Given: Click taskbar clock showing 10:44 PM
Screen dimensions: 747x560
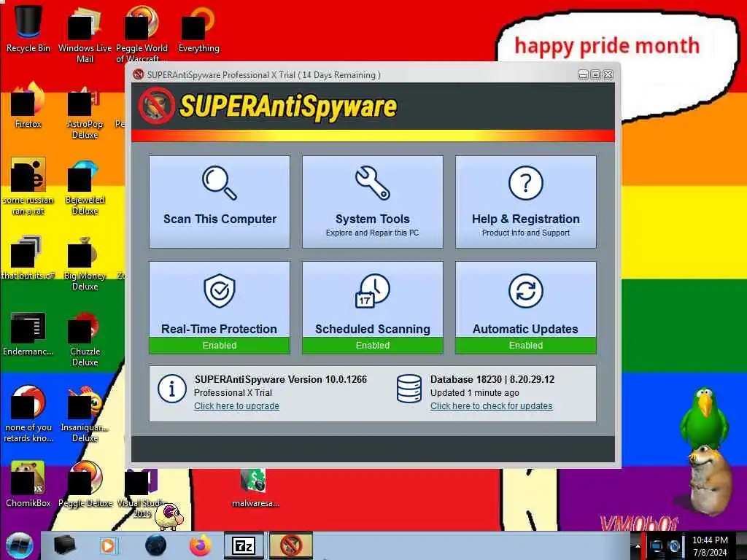Looking at the screenshot, I should 710,546.
